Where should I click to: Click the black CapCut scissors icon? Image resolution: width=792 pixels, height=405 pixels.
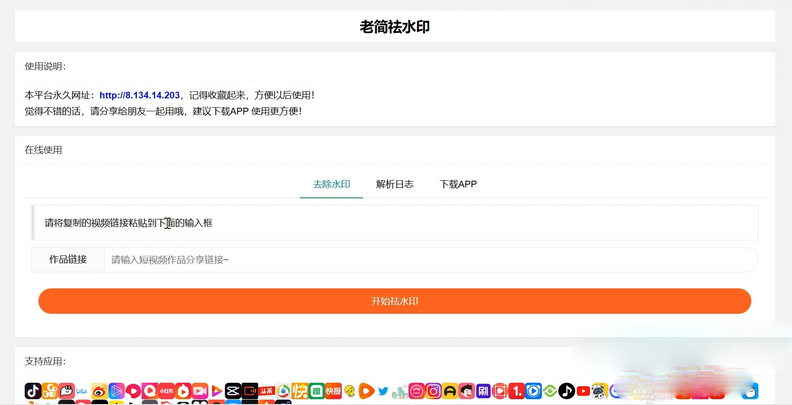click(x=233, y=391)
